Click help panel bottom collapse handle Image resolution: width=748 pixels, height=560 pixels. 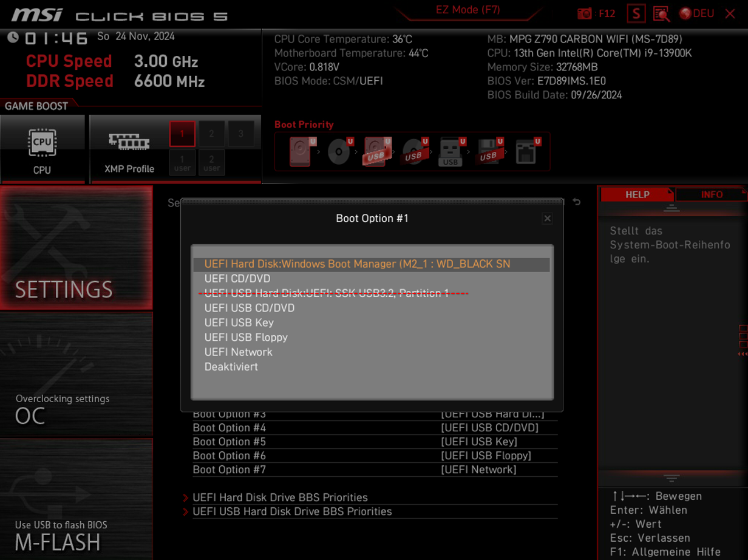671,478
